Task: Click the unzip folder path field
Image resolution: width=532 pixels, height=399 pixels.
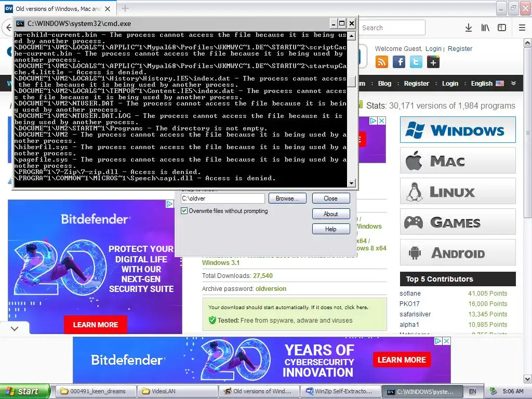Action: (x=222, y=198)
